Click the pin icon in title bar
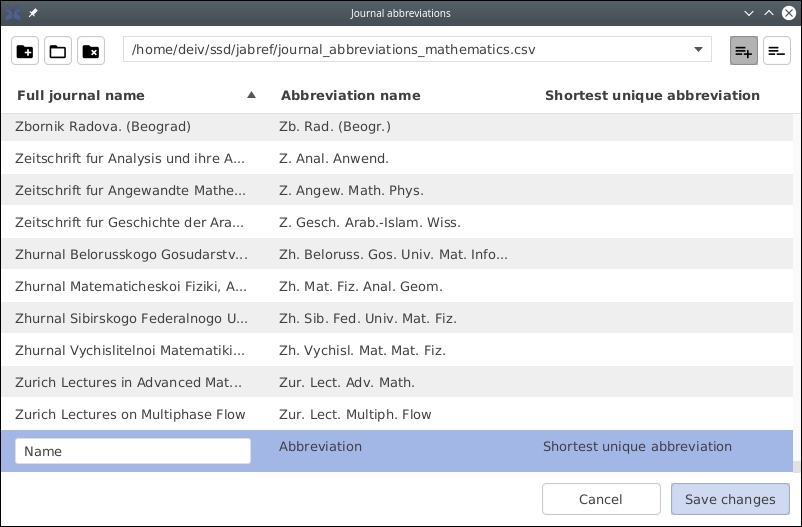 click(32, 13)
